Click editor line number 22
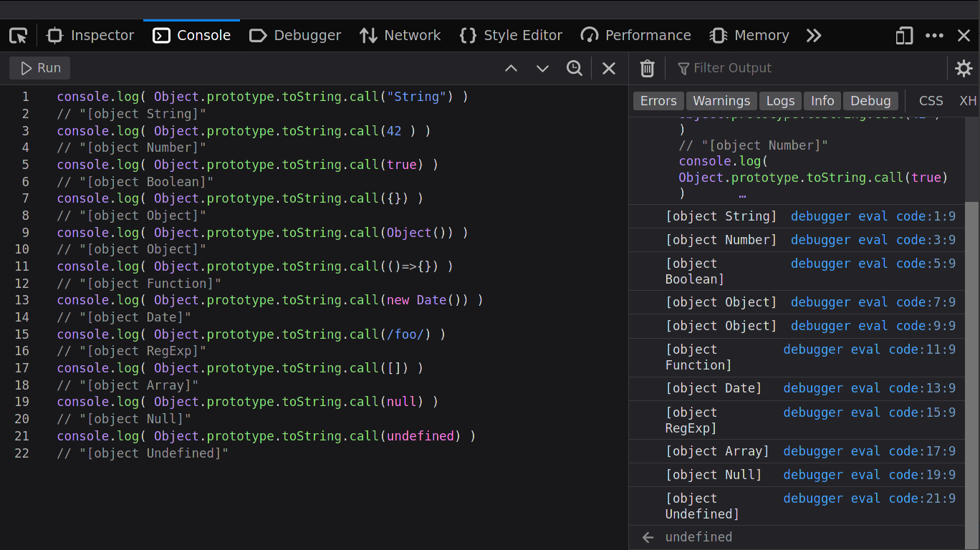Screen dimensions: 980x550 [x=21, y=453]
